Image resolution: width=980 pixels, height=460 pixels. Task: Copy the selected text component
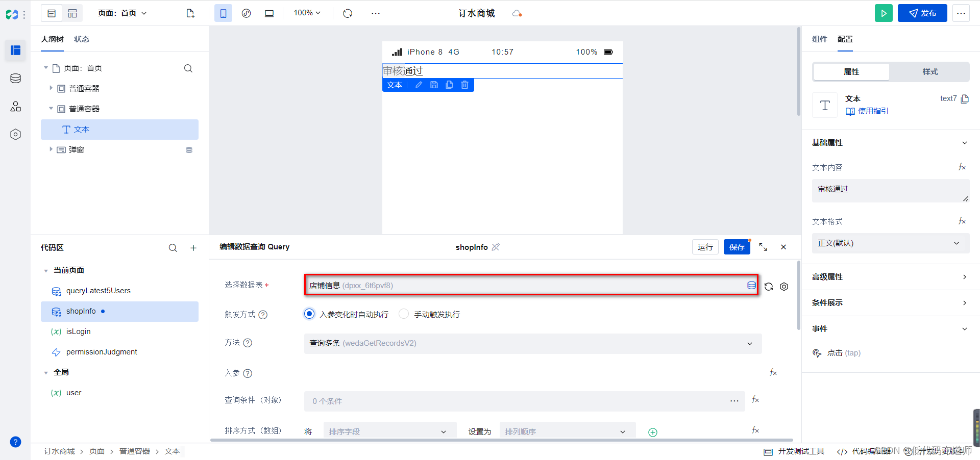tap(449, 85)
